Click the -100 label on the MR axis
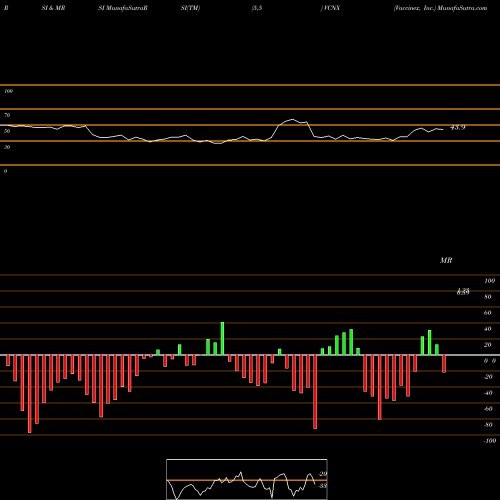The image size is (500, 500). coord(490,441)
